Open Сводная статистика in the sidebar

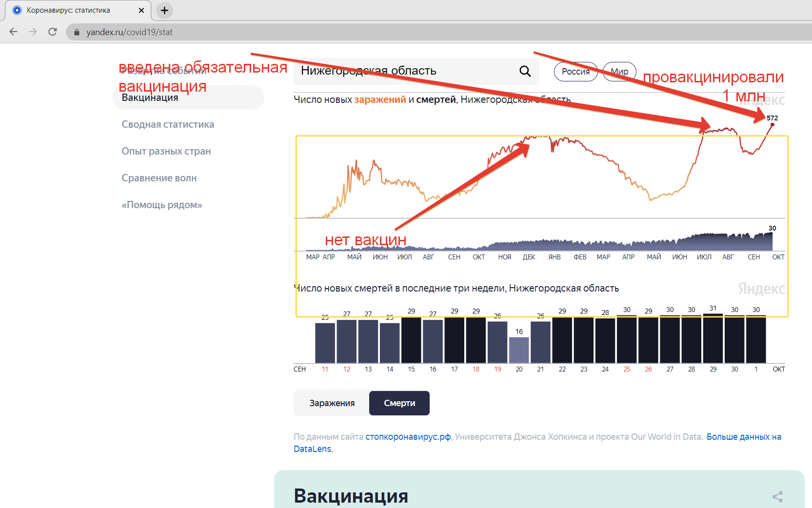168,124
